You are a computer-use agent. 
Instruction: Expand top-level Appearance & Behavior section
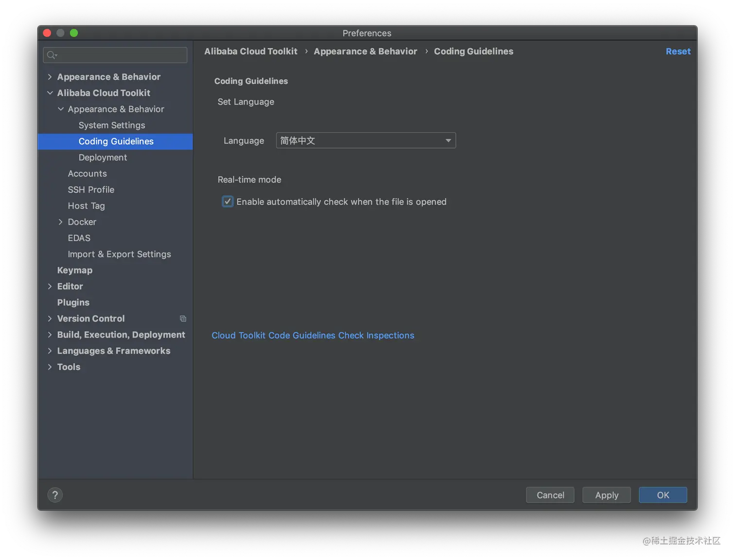pos(50,77)
